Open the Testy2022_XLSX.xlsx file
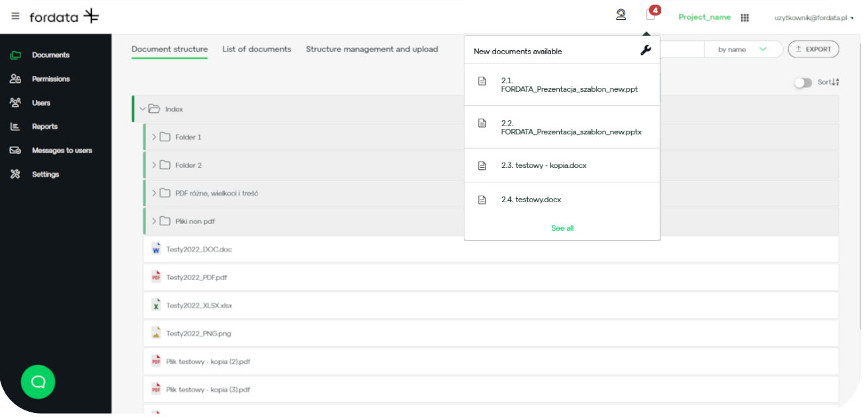The width and height of the screenshot is (868, 417). pos(198,306)
